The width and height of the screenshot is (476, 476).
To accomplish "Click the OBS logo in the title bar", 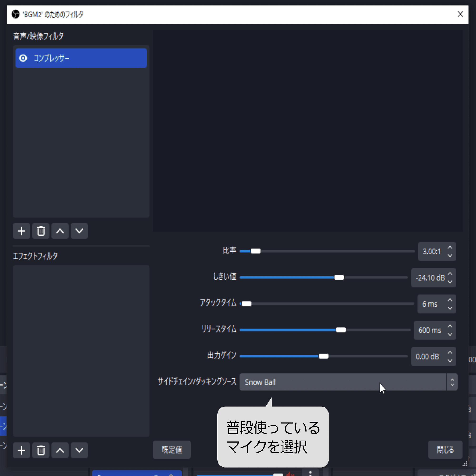I will tap(15, 14).
